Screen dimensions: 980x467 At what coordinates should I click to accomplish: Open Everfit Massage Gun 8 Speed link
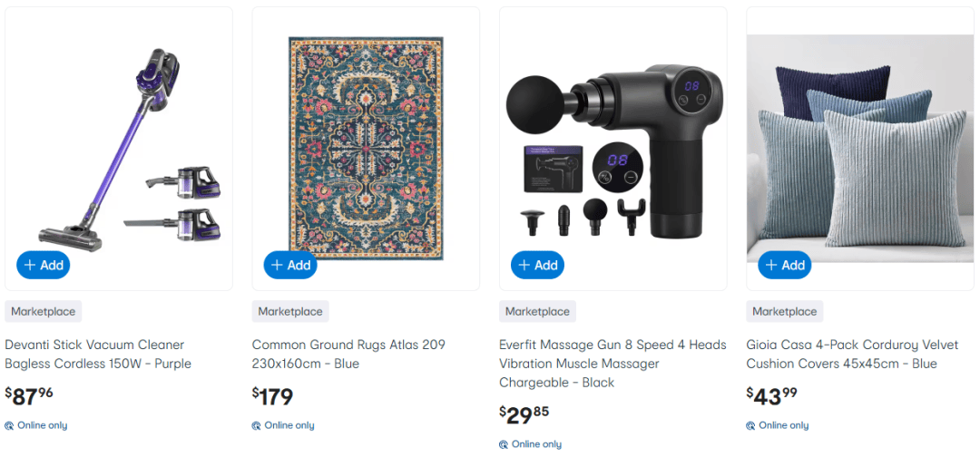tap(612, 364)
